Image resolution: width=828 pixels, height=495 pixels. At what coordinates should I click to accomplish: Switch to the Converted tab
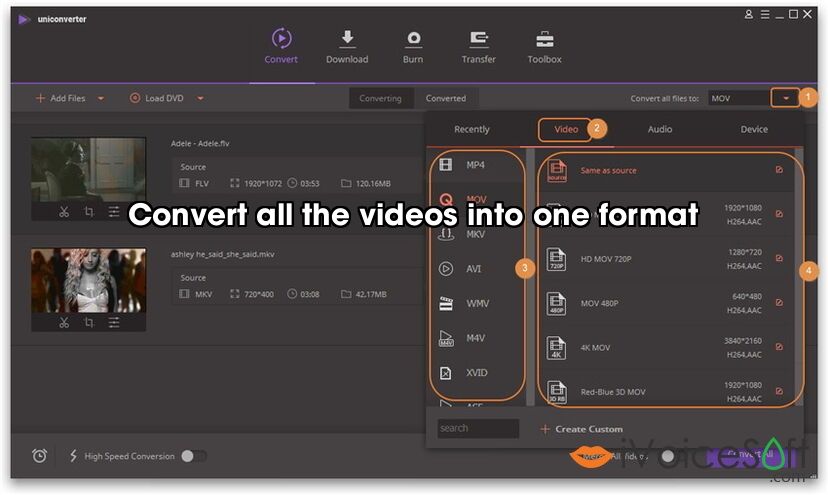coord(446,98)
